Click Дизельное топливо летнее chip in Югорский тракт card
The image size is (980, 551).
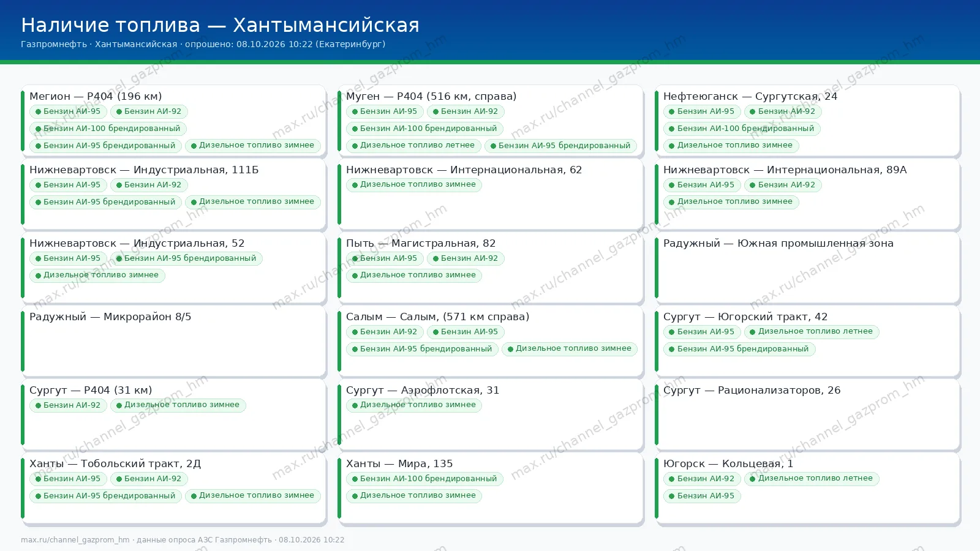click(x=812, y=332)
